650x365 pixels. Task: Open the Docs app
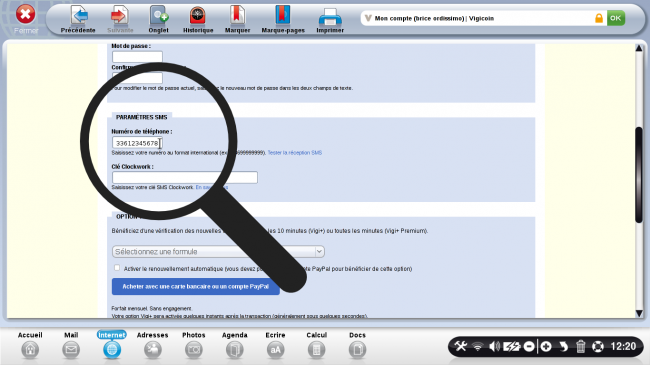pyautogui.click(x=357, y=345)
